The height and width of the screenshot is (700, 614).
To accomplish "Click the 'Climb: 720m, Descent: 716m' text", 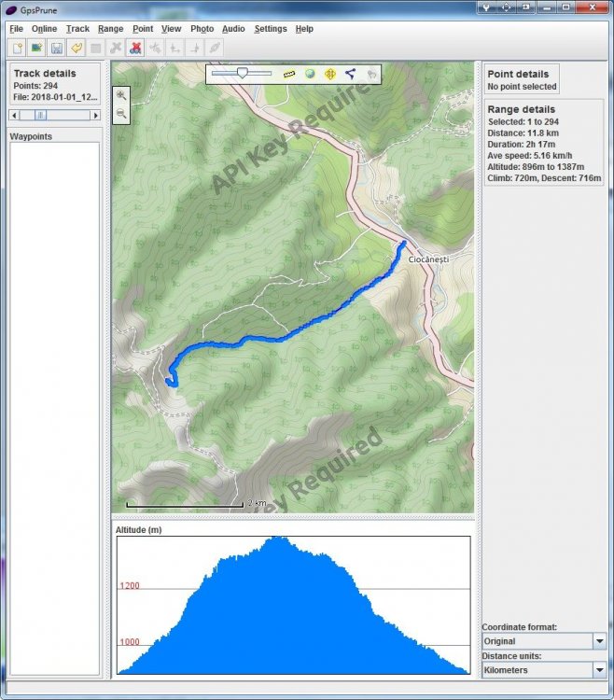I will pyautogui.click(x=544, y=178).
